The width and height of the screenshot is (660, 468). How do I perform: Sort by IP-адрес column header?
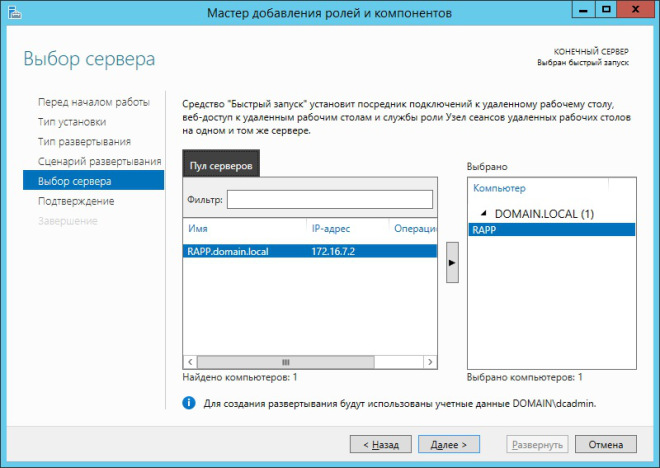345,229
